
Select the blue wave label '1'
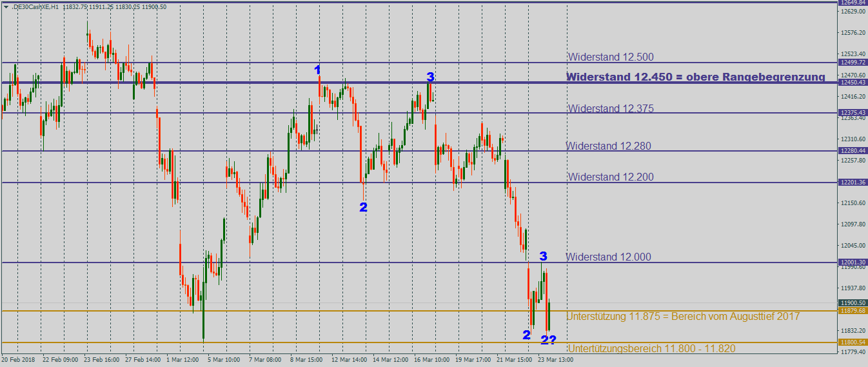pyautogui.click(x=317, y=70)
